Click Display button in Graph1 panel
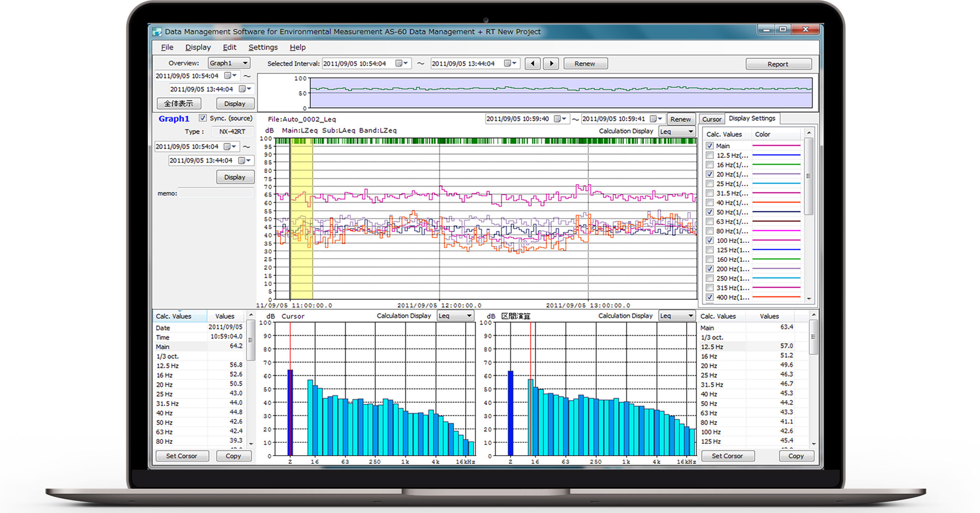The image size is (980, 513). pos(235,177)
